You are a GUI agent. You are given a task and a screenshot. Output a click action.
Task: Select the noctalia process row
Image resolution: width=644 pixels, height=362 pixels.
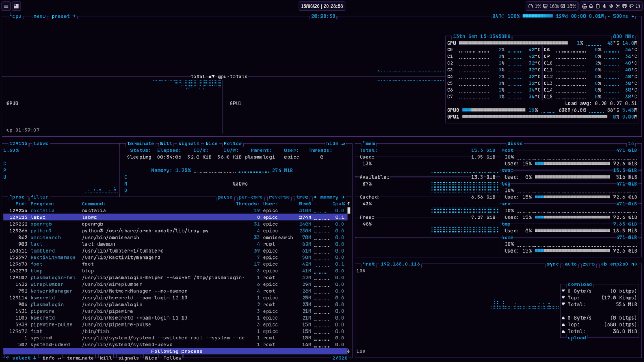click(175, 211)
